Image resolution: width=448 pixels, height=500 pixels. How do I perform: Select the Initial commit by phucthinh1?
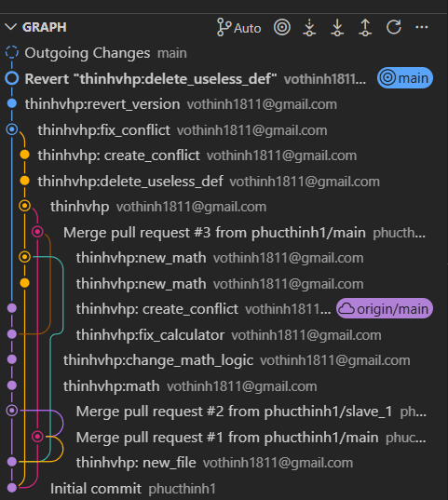(x=224, y=488)
